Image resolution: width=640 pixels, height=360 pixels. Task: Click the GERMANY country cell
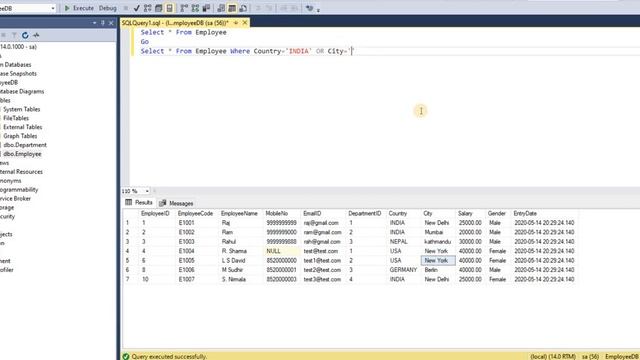403,270
